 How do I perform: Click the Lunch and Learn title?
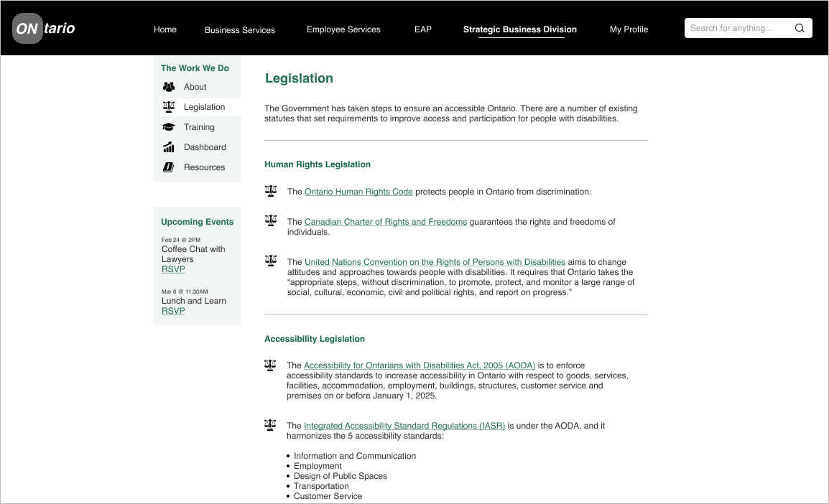[194, 301]
